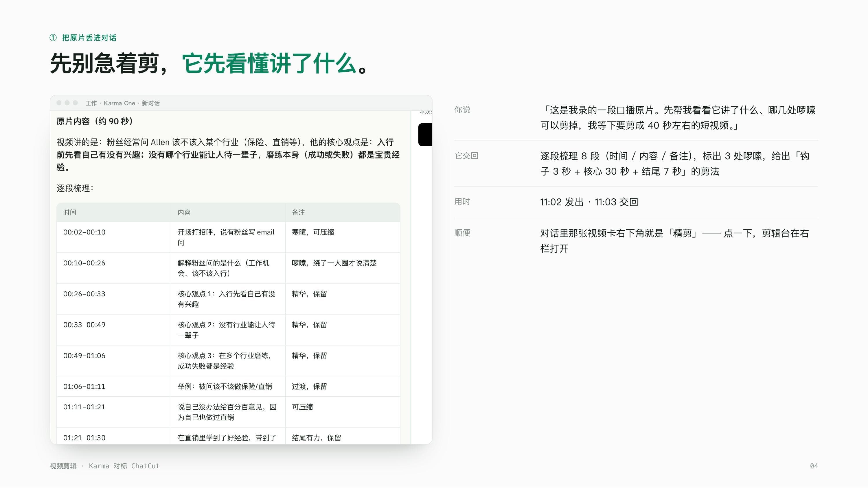Click the '顺便' label

point(462,233)
